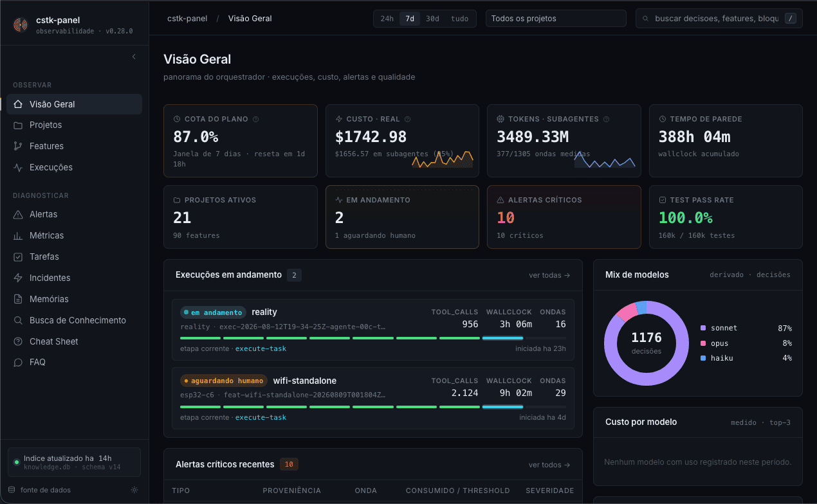Screen dimensions: 817x504
Task: Click the cstk-panel breadcrumb
Action: pyautogui.click(x=187, y=19)
